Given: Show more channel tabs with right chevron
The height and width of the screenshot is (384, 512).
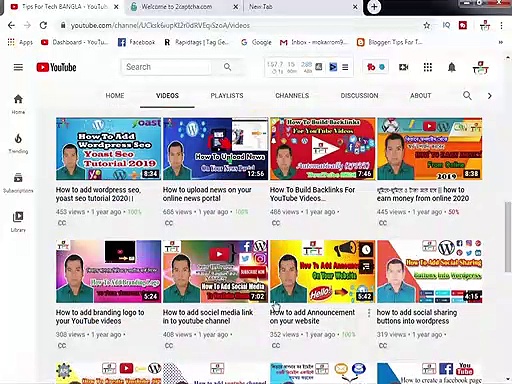Looking at the screenshot, I should click(x=489, y=96).
